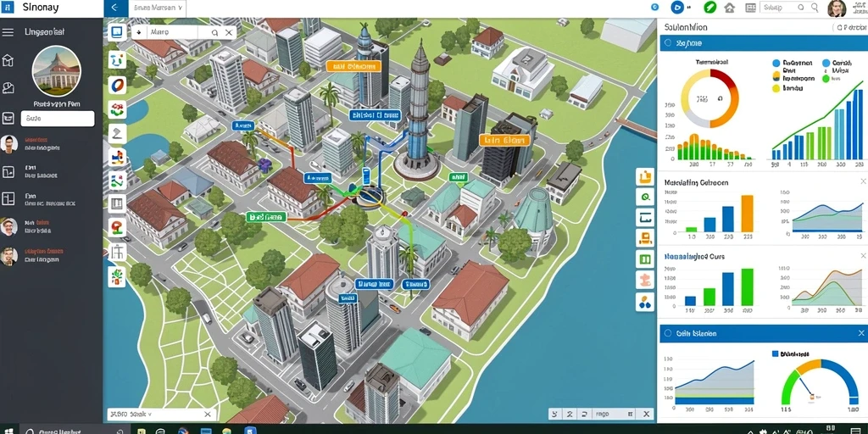Select the radio circle on the first blue header
868x434 pixels.
pos(667,42)
